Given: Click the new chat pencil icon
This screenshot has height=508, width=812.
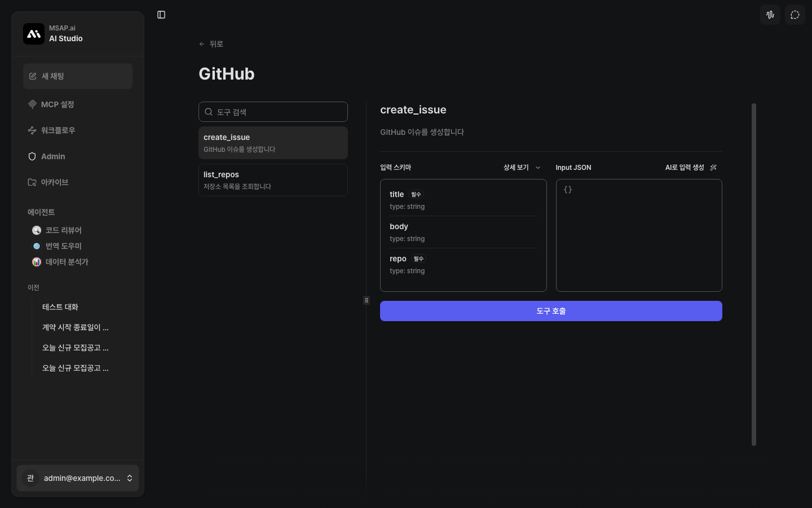Looking at the screenshot, I should pos(33,76).
